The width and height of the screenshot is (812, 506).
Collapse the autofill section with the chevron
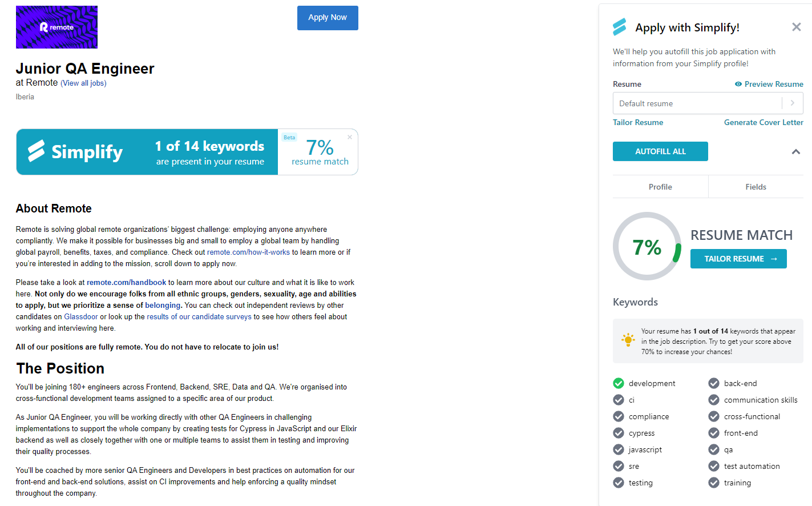(797, 151)
